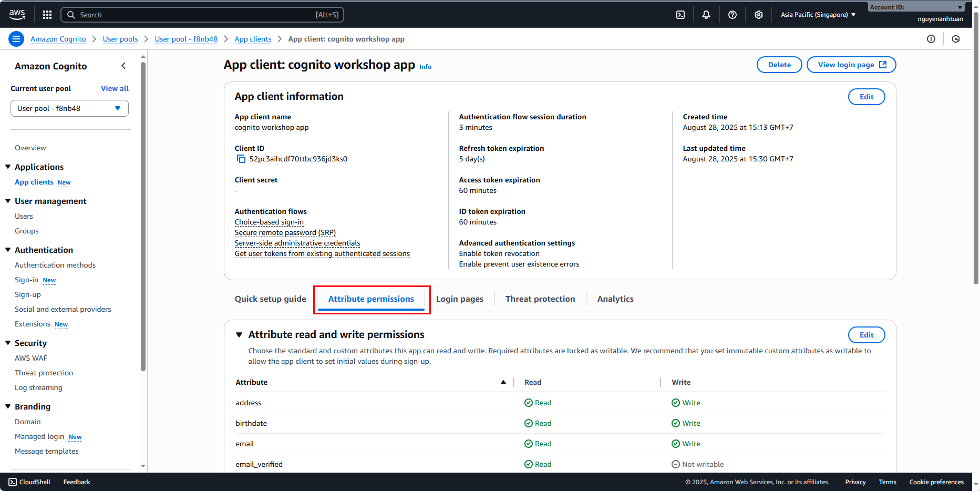
Task: Click the View login page button
Action: pyautogui.click(x=851, y=65)
